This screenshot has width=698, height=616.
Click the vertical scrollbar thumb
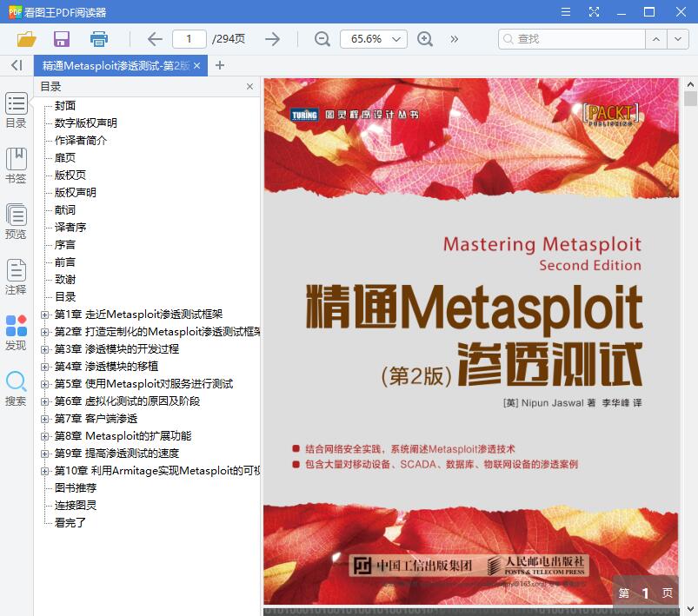(x=690, y=98)
